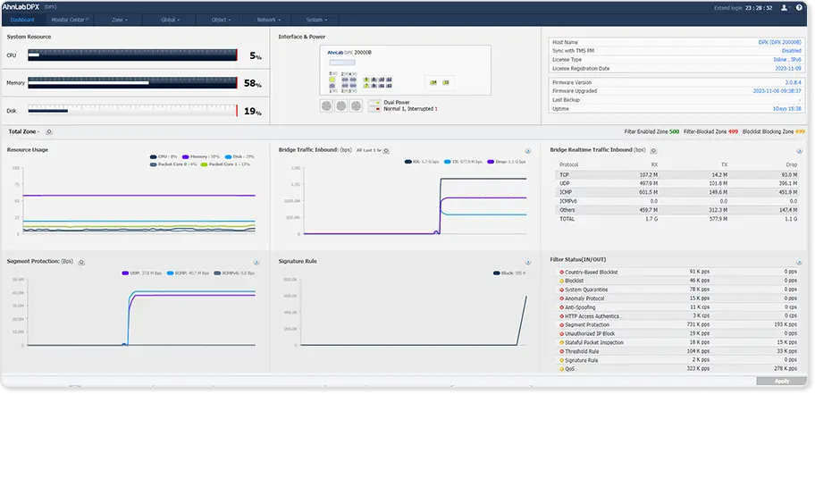Screen dimensions: 815x504
Task: Click the help question mark icon
Action: coord(799,7)
